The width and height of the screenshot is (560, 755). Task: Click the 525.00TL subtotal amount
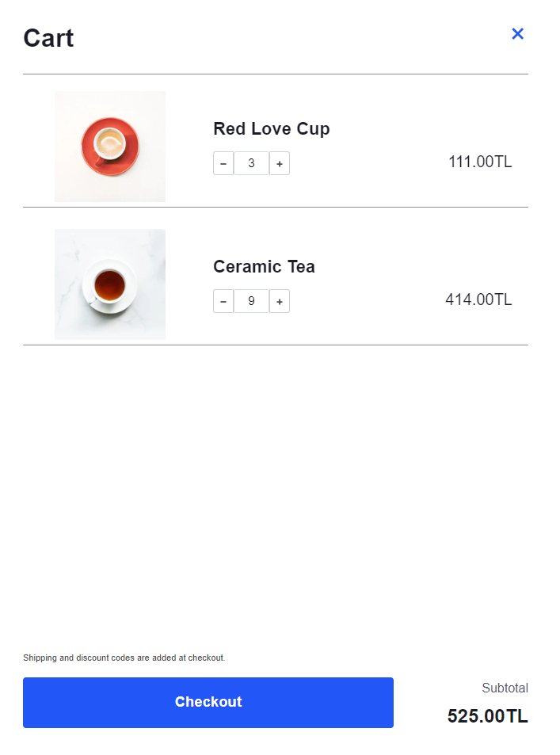coord(487,716)
